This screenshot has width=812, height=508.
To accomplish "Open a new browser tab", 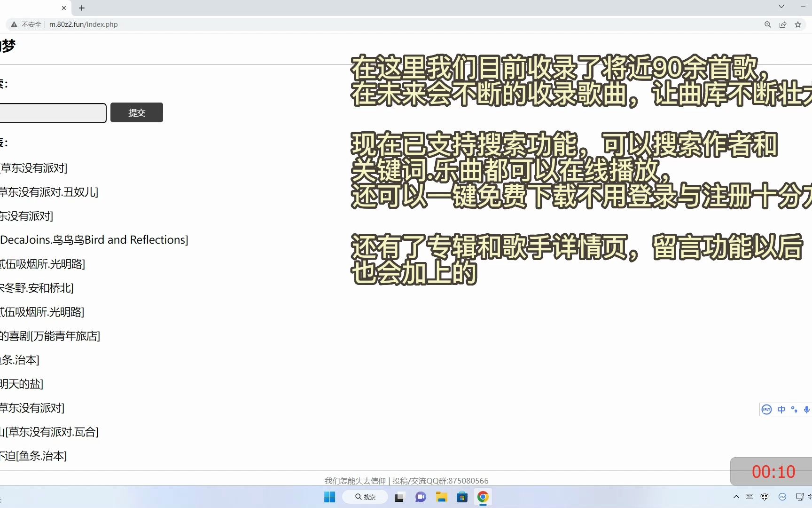I will click(x=82, y=8).
